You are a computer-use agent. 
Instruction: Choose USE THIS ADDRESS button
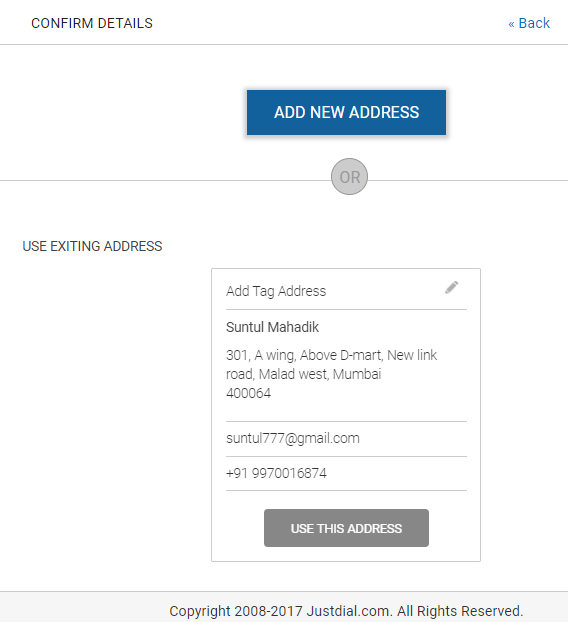pyautogui.click(x=346, y=528)
